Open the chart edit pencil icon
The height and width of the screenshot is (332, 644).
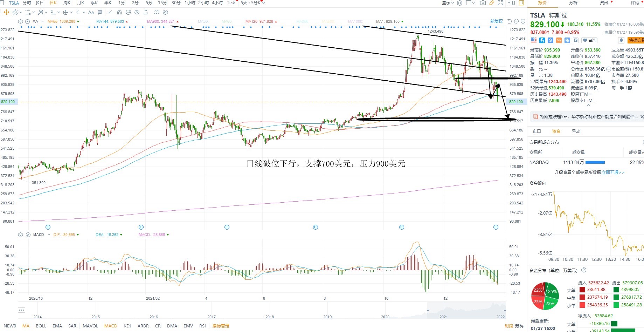(492, 3)
